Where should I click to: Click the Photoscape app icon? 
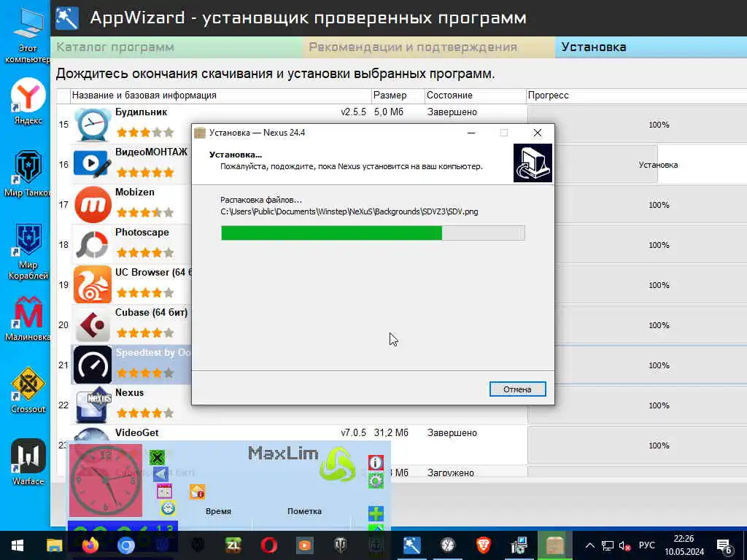[93, 245]
